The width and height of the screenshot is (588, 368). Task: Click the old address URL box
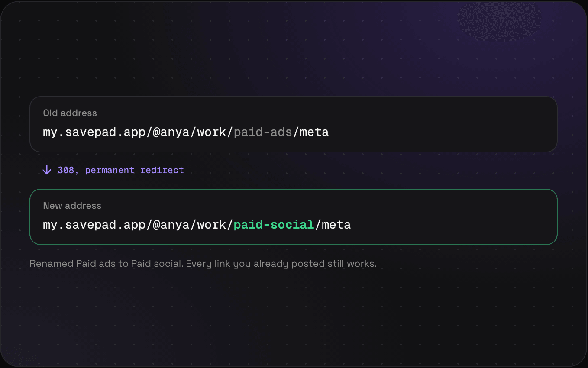coord(294,124)
